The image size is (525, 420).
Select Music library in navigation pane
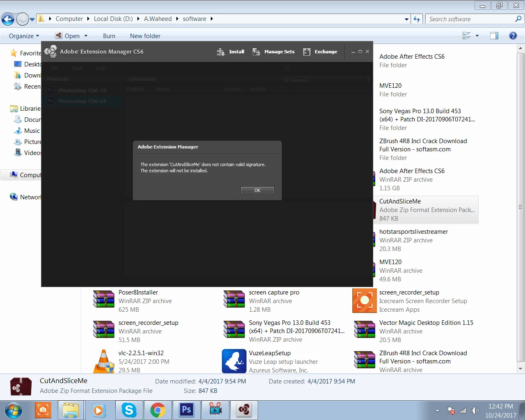click(27, 131)
